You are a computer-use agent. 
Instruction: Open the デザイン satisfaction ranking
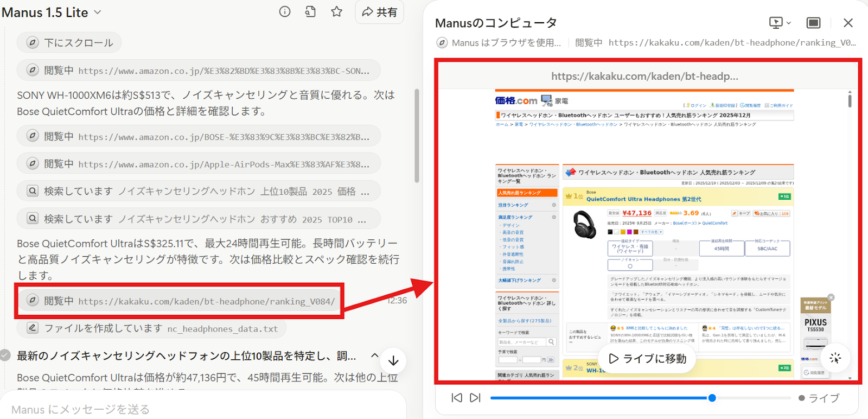click(510, 225)
